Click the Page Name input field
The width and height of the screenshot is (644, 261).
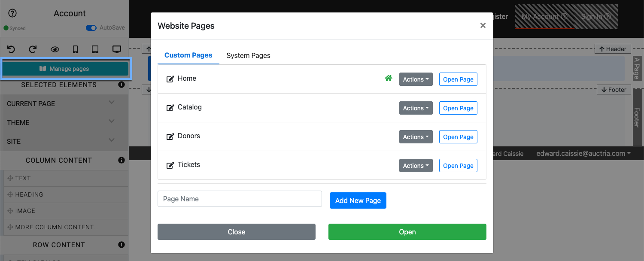240,199
